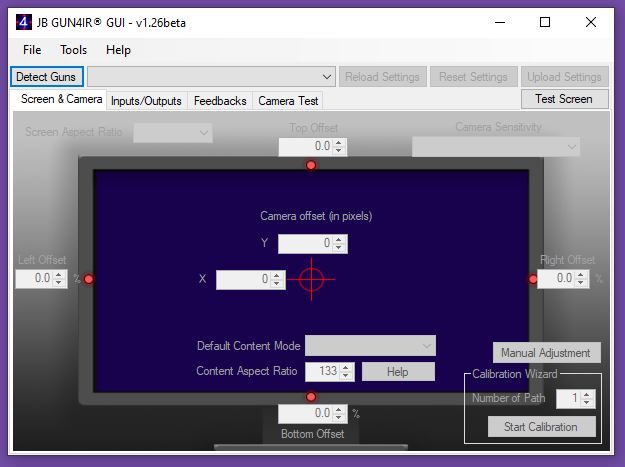Image resolution: width=625 pixels, height=467 pixels.
Task: Click Number of Path value field
Action: click(569, 398)
